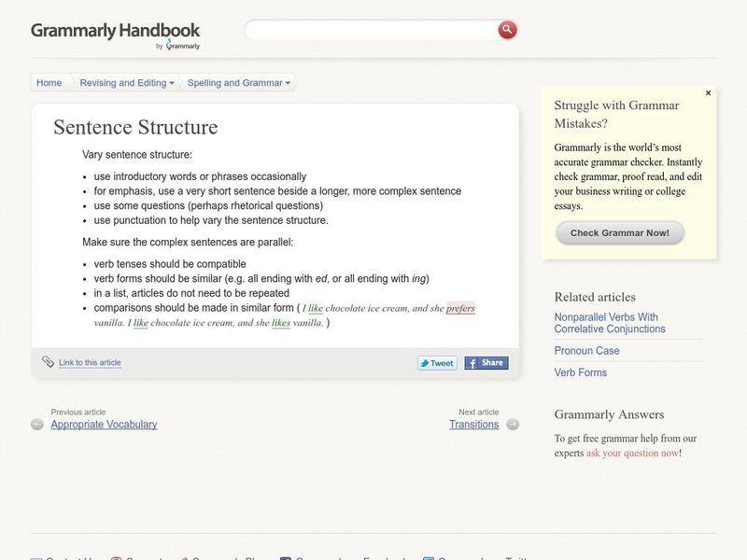747x560 pixels.
Task: Close the Grammarly ad box
Action: point(708,93)
